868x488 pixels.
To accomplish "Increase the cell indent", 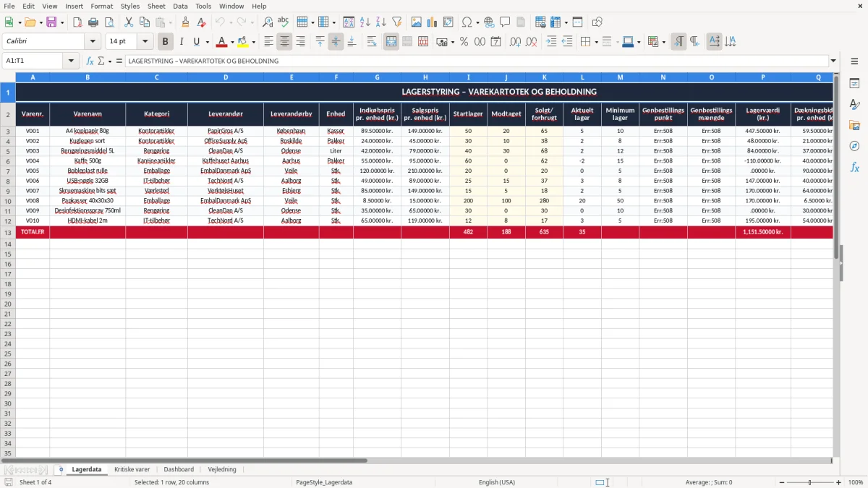I will pos(551,42).
